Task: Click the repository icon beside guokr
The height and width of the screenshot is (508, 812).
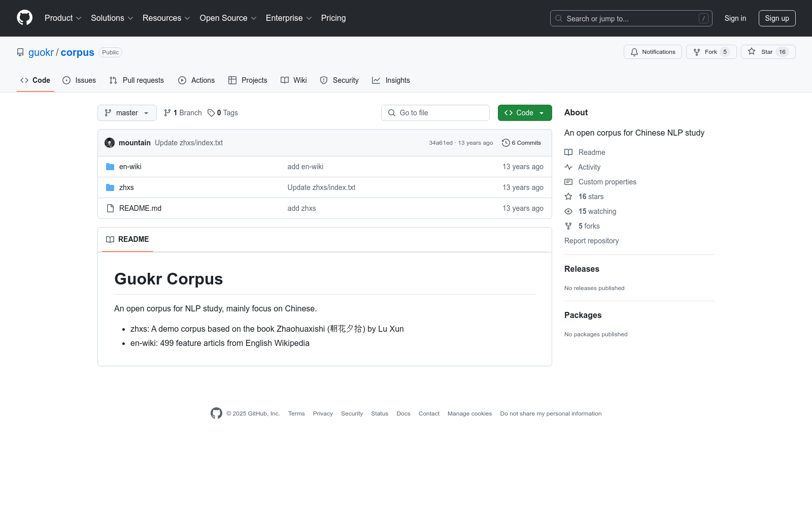Action: (x=20, y=52)
